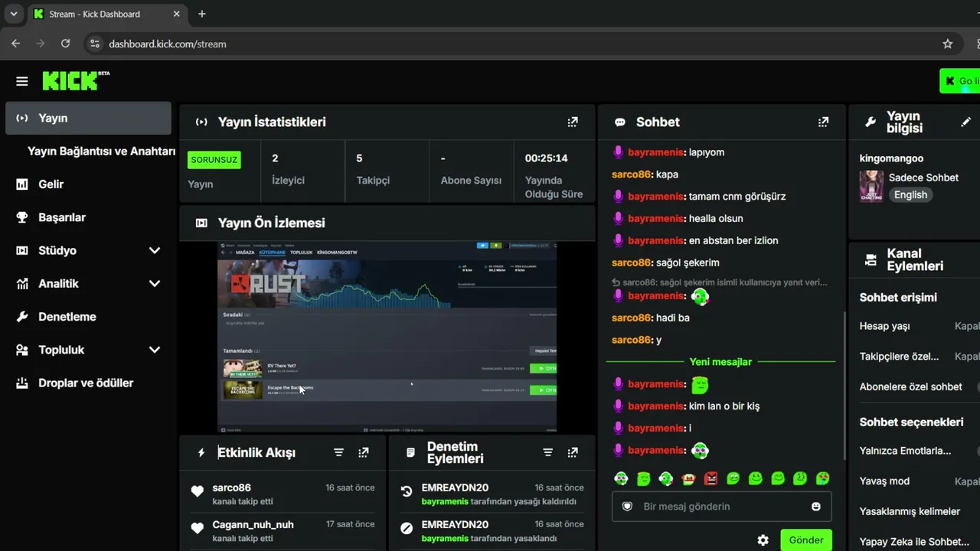This screenshot has height=551, width=980.
Task: Expand the Topluluk sidebar section
Action: point(155,350)
